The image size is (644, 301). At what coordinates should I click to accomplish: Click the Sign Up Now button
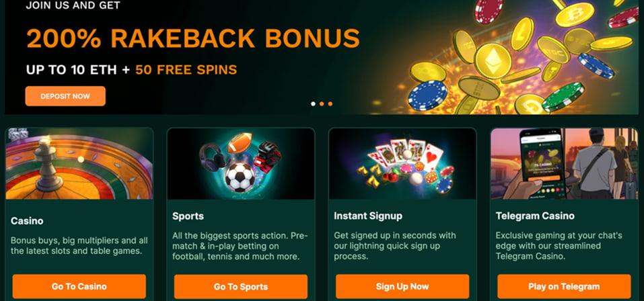tap(402, 286)
